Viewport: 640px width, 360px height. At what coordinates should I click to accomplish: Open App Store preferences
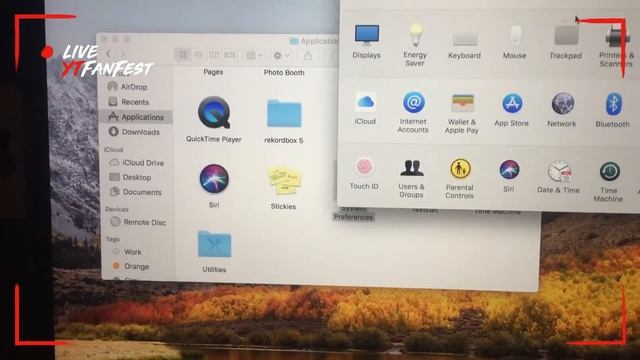[x=511, y=110]
